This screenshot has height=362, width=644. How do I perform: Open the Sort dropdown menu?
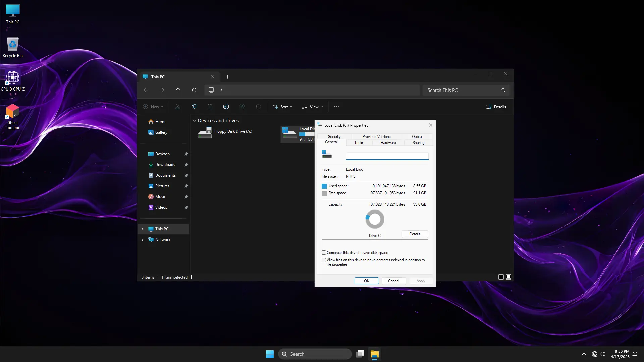click(282, 107)
